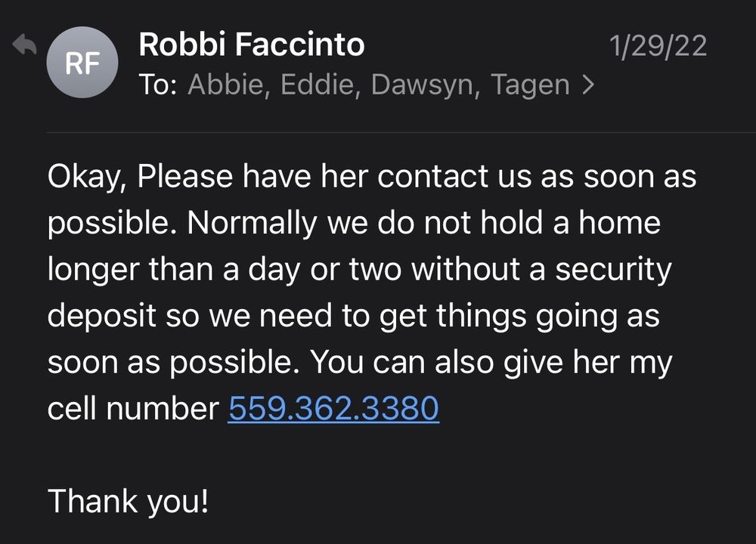Click the word "deposit" in the body
This screenshot has width=756, height=544.
point(101,317)
